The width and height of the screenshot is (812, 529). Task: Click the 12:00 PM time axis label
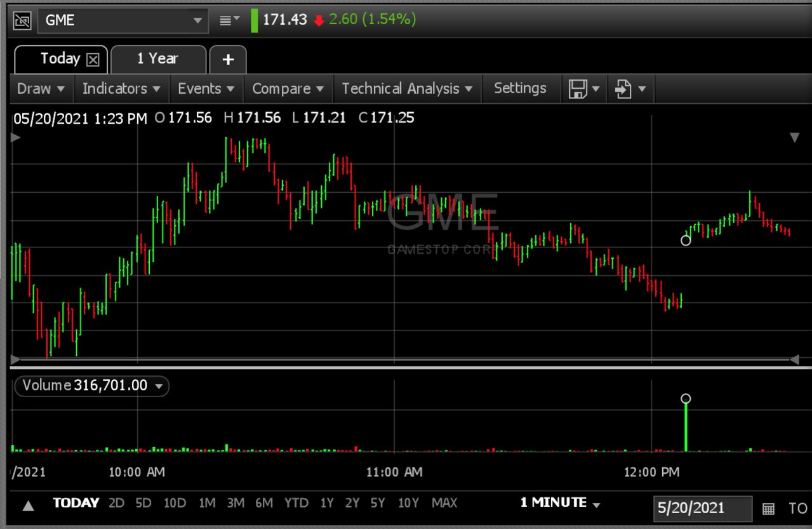[x=651, y=472]
